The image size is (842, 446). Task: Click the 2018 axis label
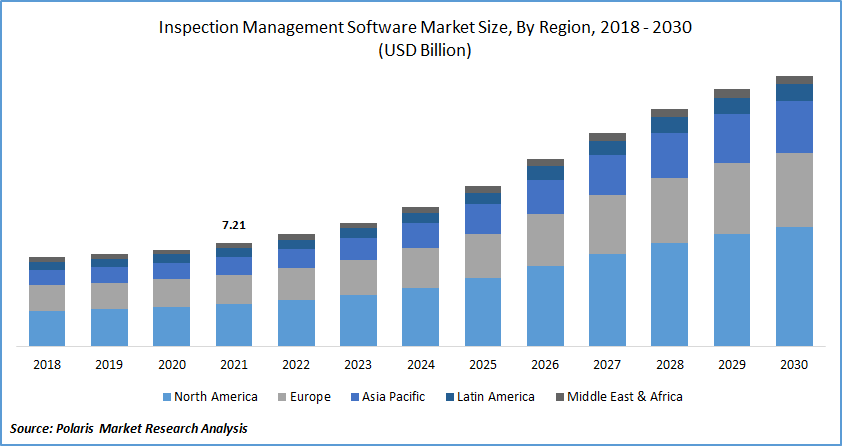click(x=47, y=365)
